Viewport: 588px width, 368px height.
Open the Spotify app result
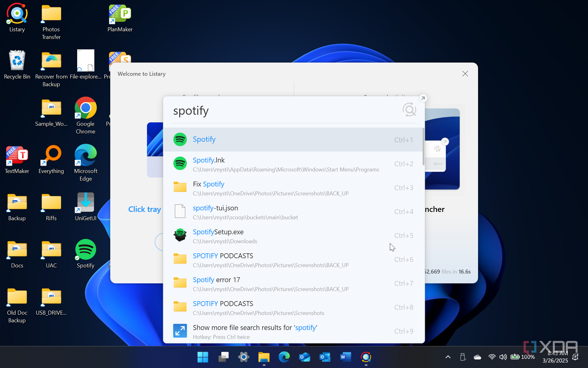[293, 140]
